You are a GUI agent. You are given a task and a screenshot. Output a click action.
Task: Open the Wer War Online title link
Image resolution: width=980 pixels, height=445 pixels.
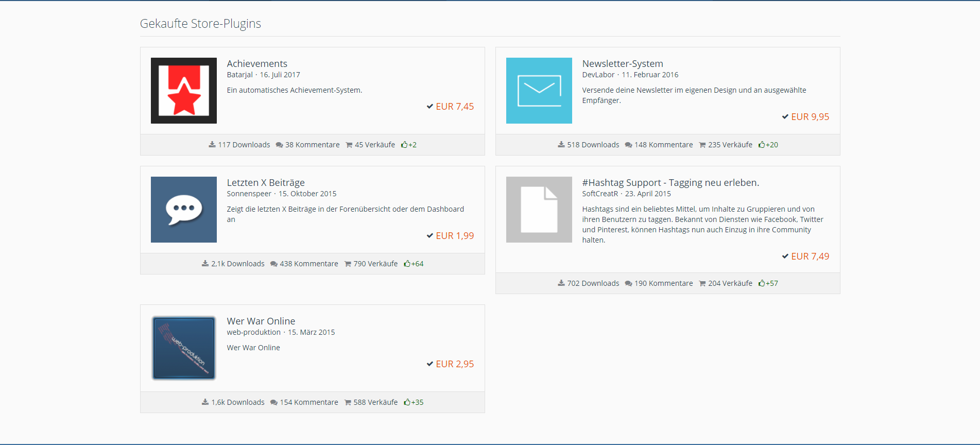pyautogui.click(x=261, y=321)
